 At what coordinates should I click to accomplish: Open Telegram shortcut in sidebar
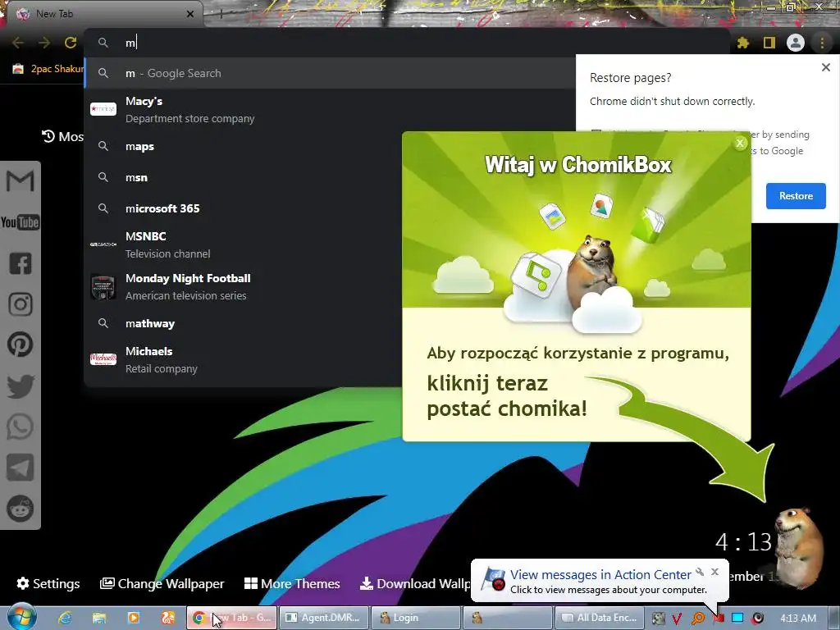20,467
